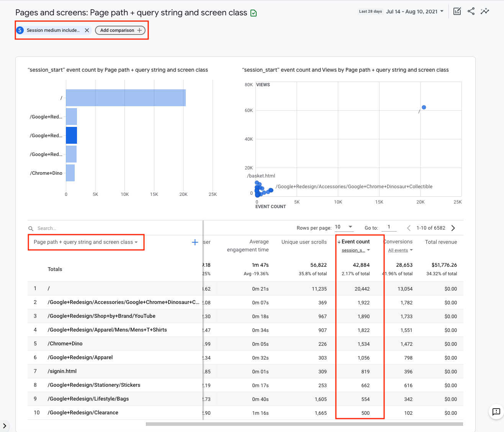The width and height of the screenshot is (504, 432).
Task: Click the Go to page input field
Action: click(x=389, y=227)
